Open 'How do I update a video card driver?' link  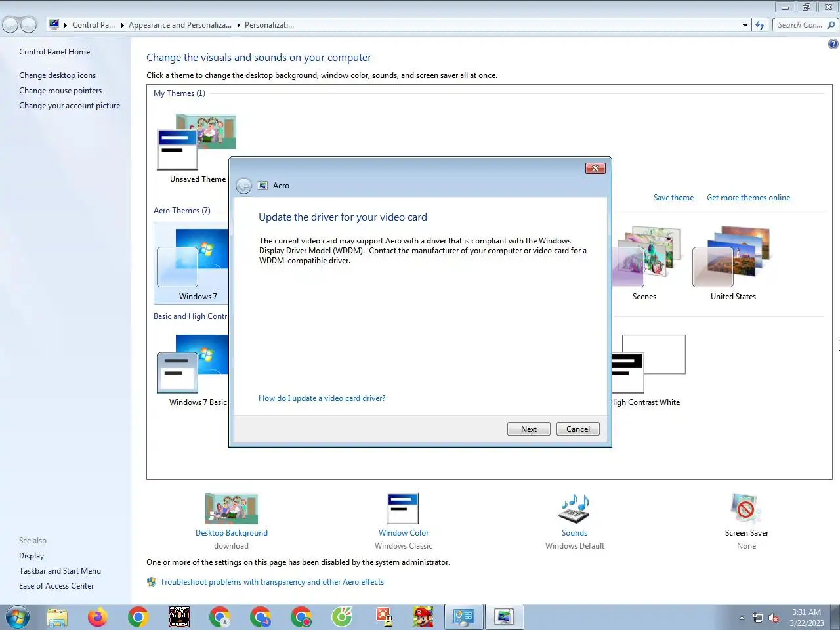click(x=322, y=398)
